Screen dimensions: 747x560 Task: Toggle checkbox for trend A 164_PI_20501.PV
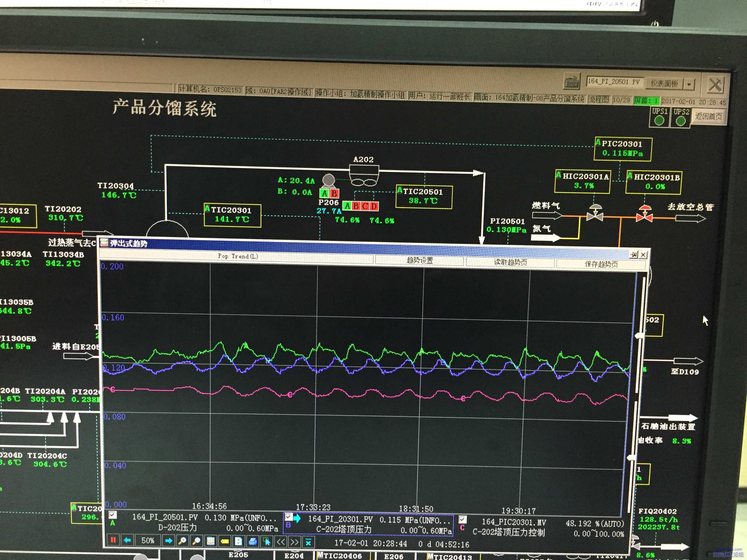point(112,515)
